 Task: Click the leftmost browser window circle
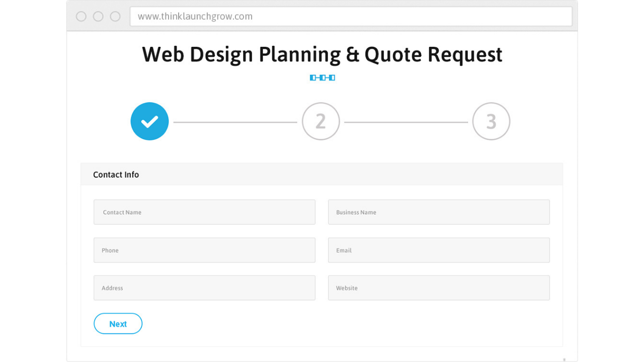[81, 17]
